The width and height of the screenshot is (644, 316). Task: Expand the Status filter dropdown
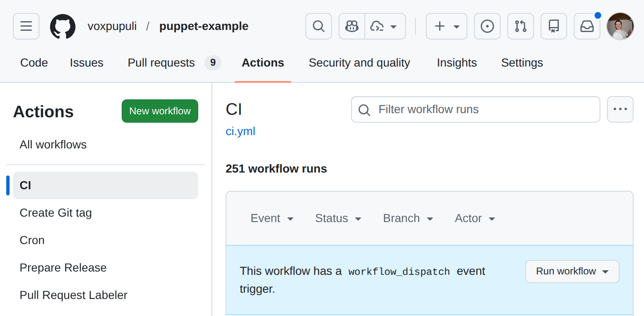[338, 218]
